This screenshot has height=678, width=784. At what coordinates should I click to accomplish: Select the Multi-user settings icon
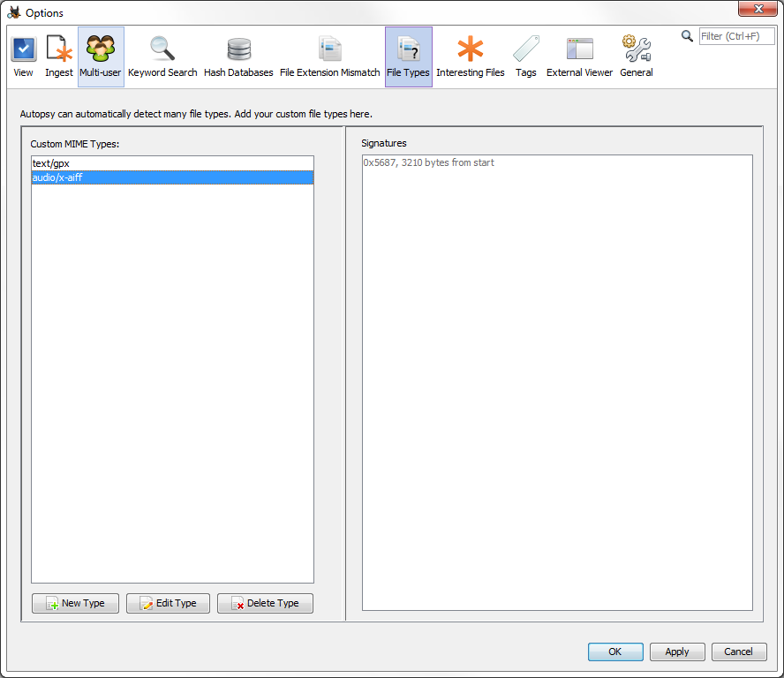(101, 56)
